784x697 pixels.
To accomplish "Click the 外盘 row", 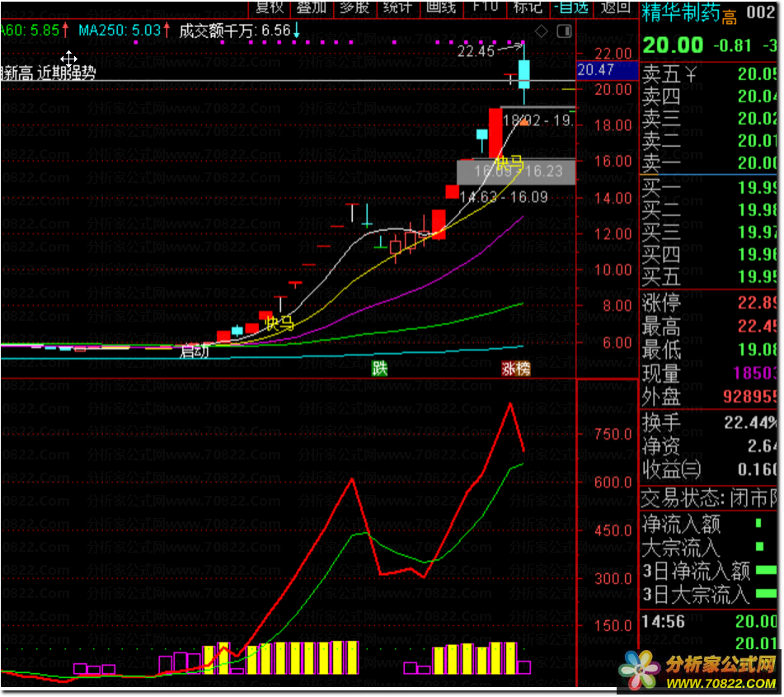I will [x=710, y=397].
